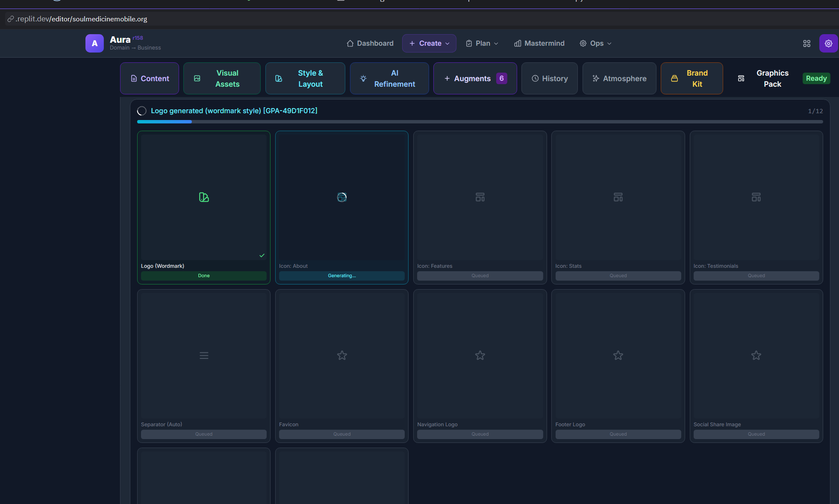Click the Aura logo avatar

pyautogui.click(x=94, y=44)
